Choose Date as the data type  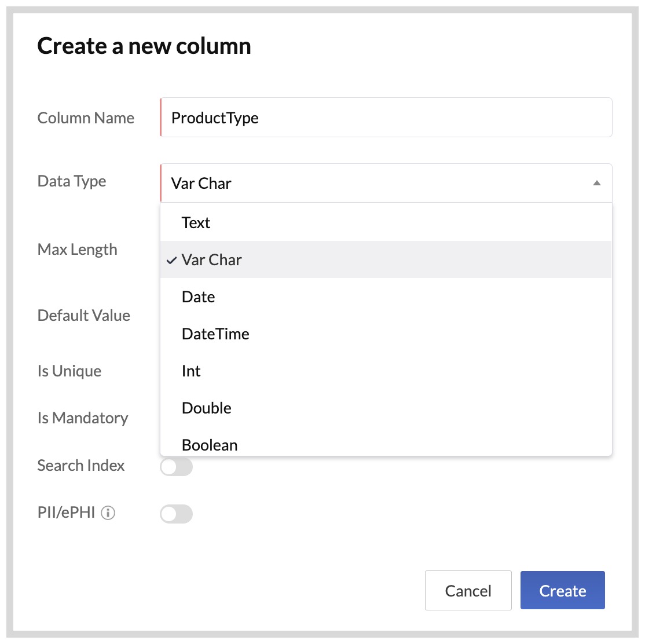[198, 297]
